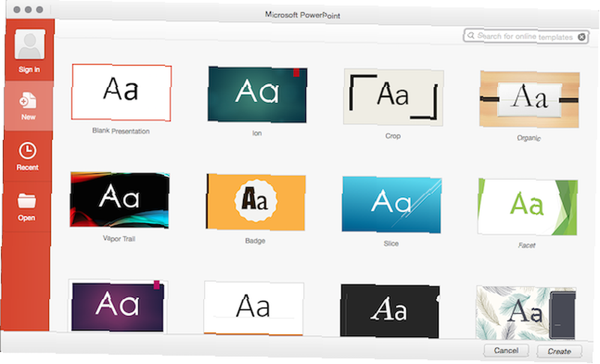
Task: Click the Facet label text
Action: coord(527,245)
